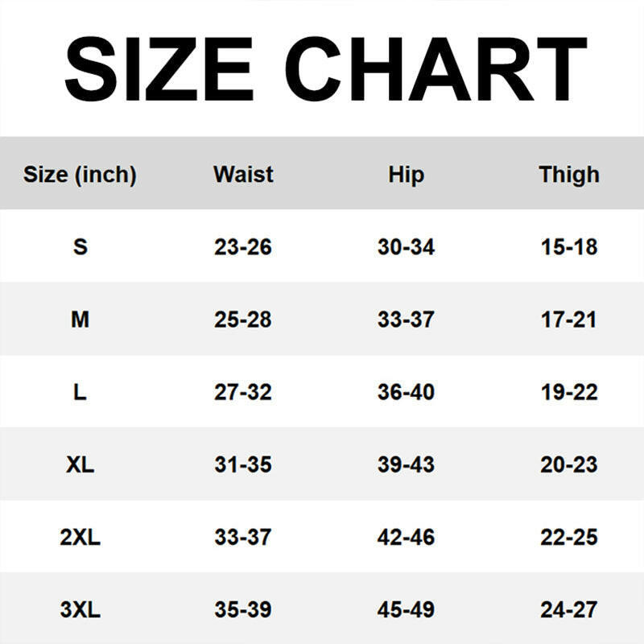Screen dimensions: 644x644
Task: Click thigh value 22-25 in 2XL row
Action: pyautogui.click(x=569, y=537)
